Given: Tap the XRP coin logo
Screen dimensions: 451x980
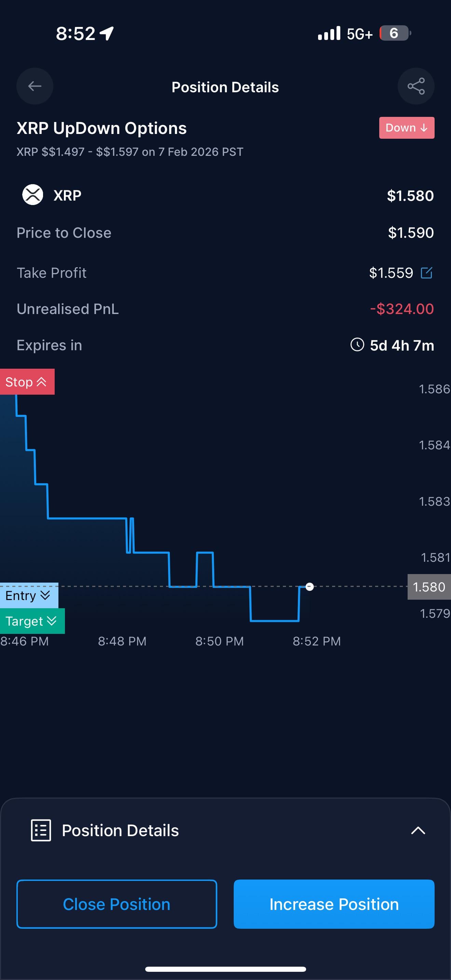Looking at the screenshot, I should 33,195.
